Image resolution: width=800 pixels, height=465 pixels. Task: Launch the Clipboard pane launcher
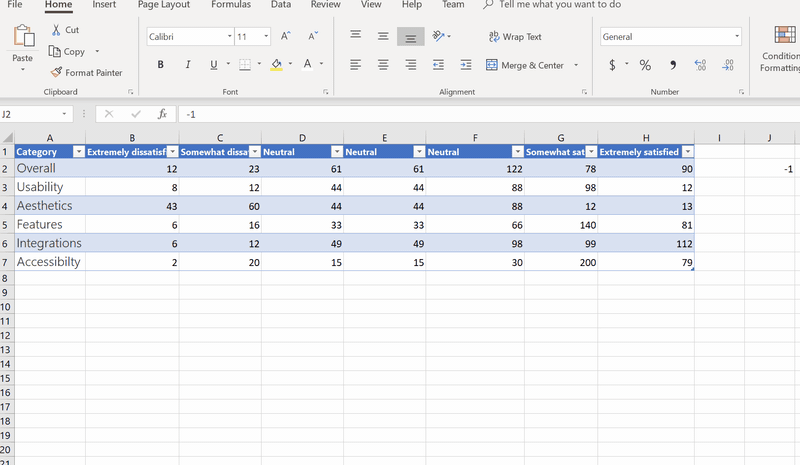[131, 92]
